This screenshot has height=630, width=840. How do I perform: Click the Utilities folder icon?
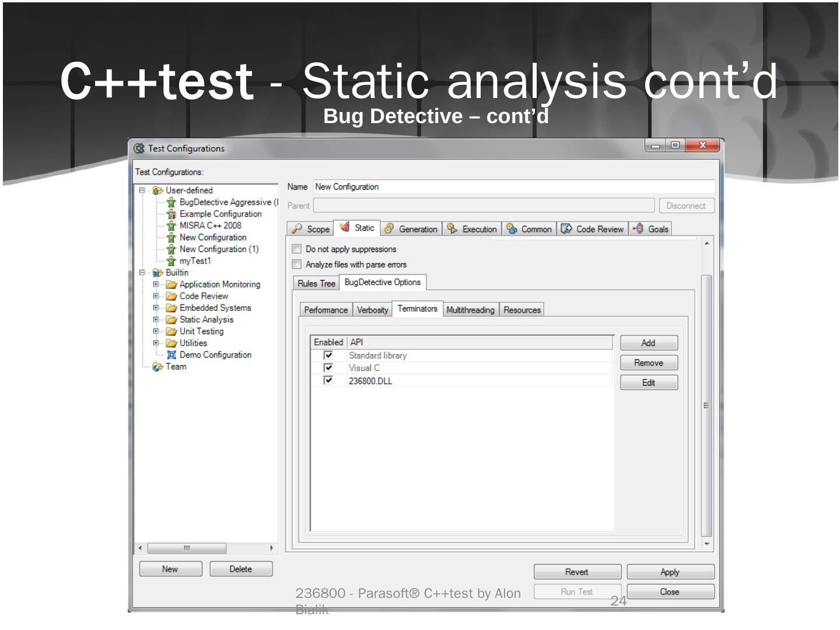(x=171, y=343)
